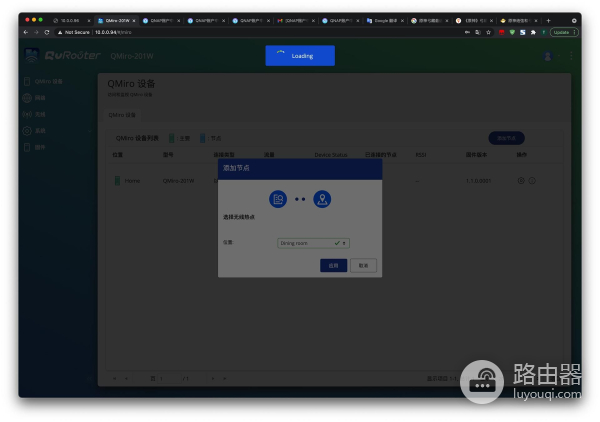Image resolution: width=600 pixels, height=422 pixels.
Task: Click the 型号 column header
Action: (168, 155)
